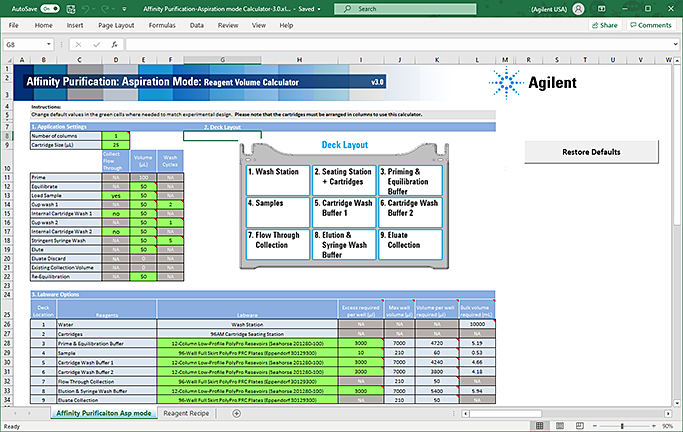This screenshot has height=432, width=683.
Task: Click the Cancel (X) formula bar icon
Action: (78, 44)
